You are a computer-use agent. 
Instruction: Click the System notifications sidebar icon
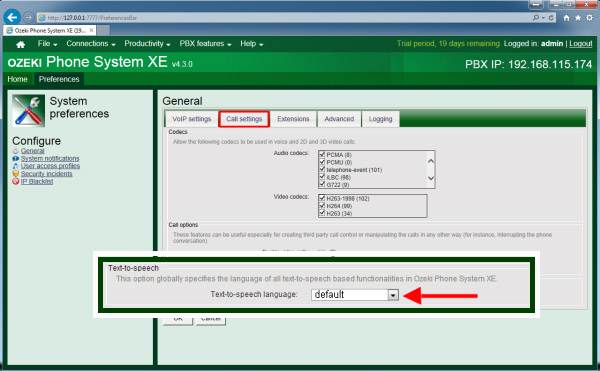pos(15,158)
